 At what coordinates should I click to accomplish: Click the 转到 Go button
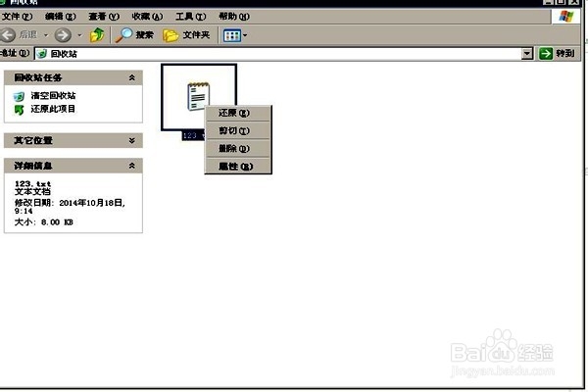[x=558, y=54]
